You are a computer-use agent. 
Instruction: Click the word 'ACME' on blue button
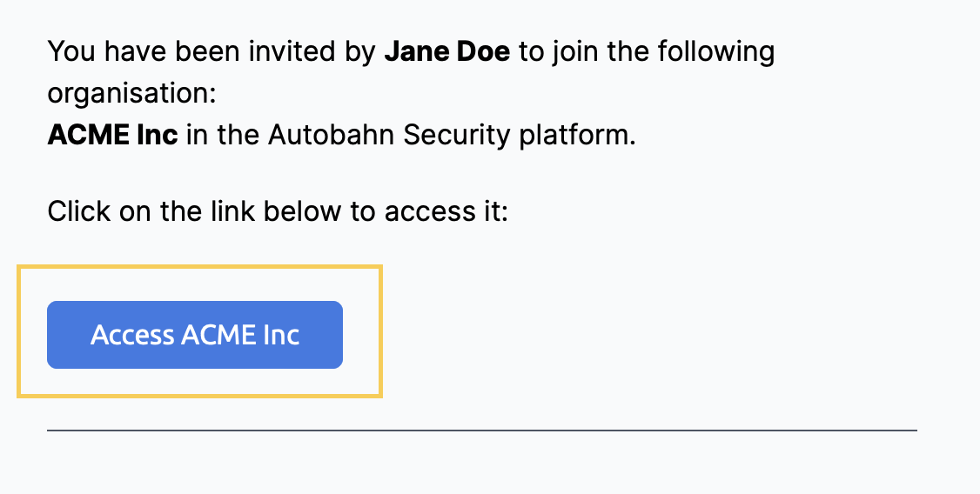tap(218, 335)
